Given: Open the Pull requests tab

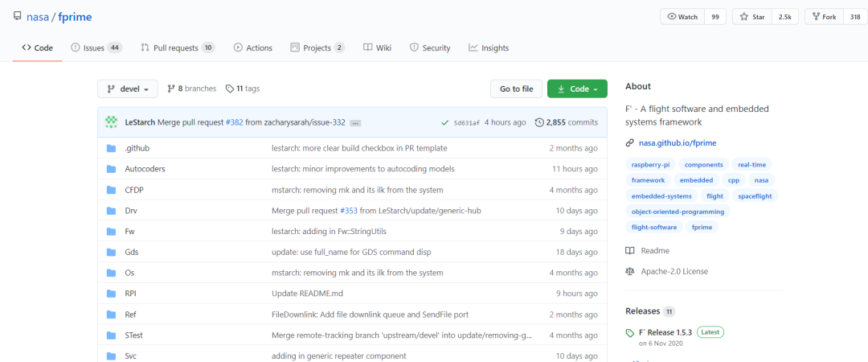Looking at the screenshot, I should (178, 47).
